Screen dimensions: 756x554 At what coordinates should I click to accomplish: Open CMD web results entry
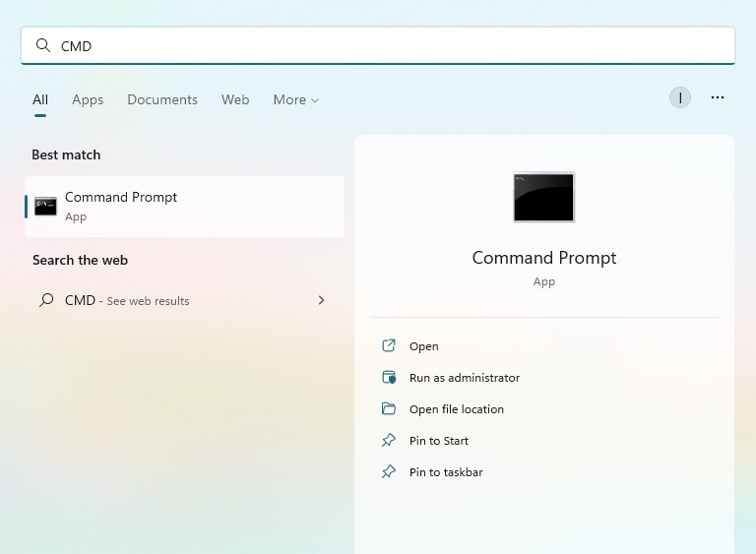point(185,300)
